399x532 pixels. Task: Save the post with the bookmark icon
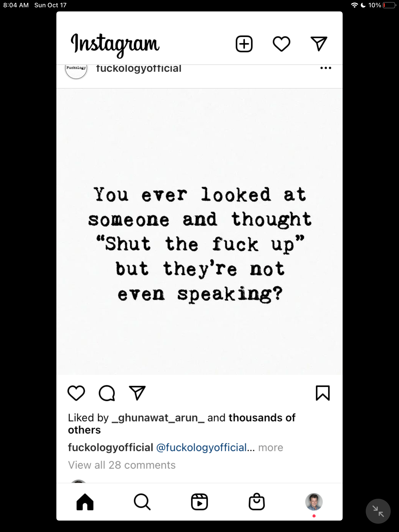[323, 393]
